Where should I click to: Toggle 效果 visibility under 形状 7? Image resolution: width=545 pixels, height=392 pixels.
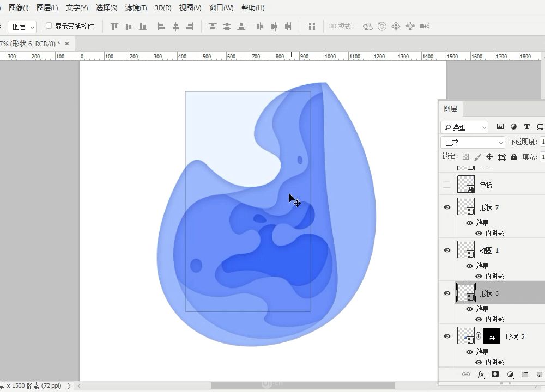[470, 223]
